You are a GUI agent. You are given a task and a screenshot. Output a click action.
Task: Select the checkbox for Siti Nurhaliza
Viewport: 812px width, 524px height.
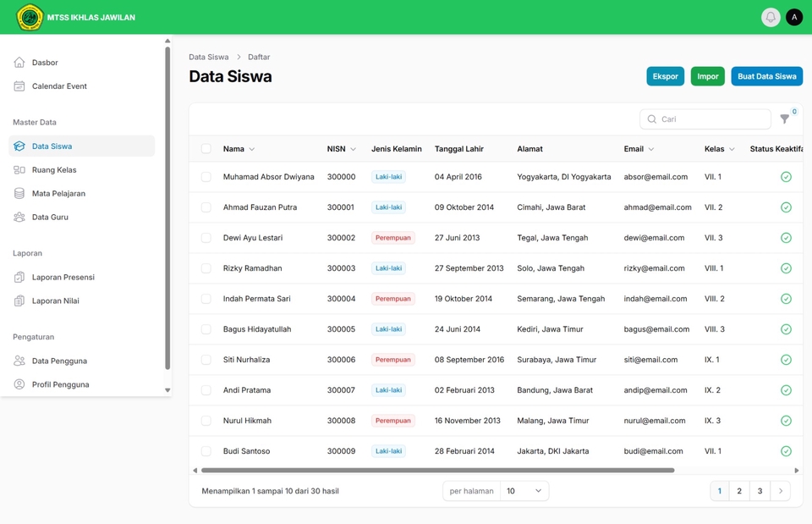[x=206, y=360]
